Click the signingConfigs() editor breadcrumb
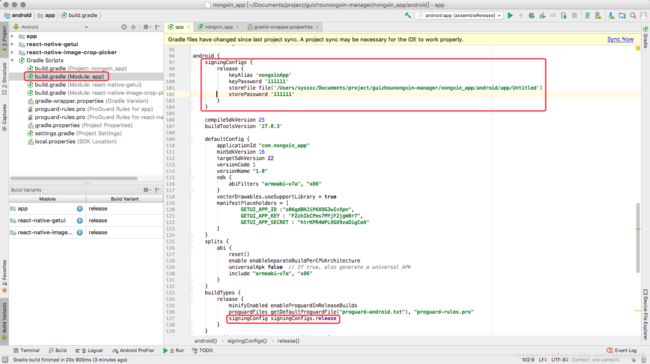The width and height of the screenshot is (650, 364). 247,341
